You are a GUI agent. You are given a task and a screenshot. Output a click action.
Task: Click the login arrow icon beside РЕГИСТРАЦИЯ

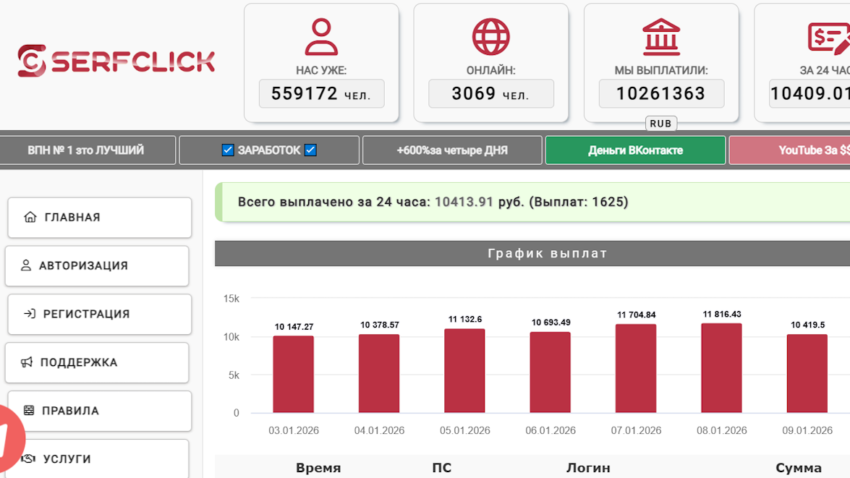(29, 314)
